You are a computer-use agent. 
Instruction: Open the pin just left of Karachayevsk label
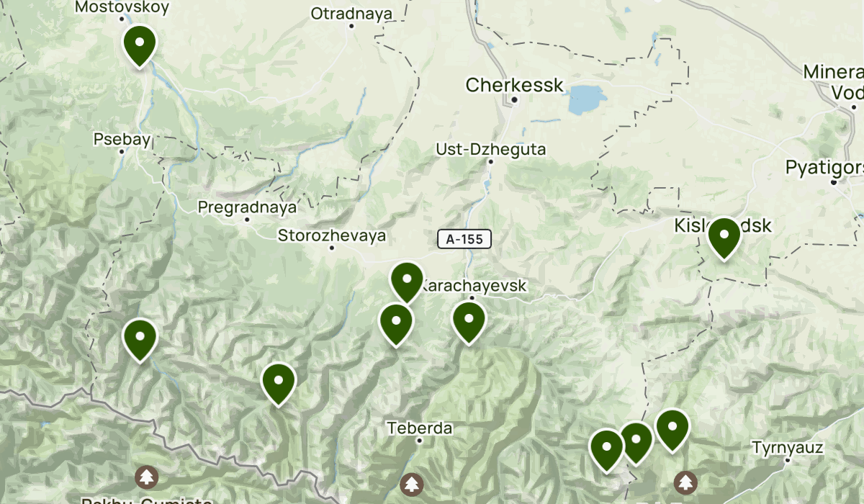click(x=407, y=281)
